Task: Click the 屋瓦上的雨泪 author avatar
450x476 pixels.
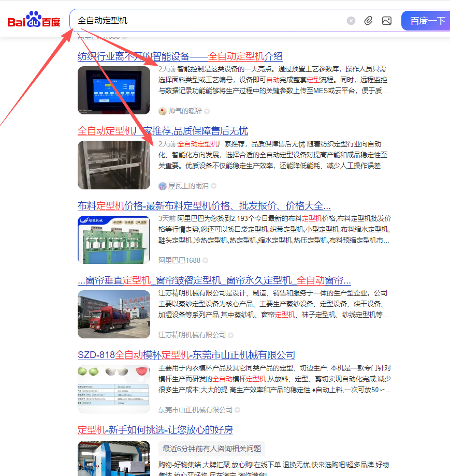Action: (x=163, y=186)
